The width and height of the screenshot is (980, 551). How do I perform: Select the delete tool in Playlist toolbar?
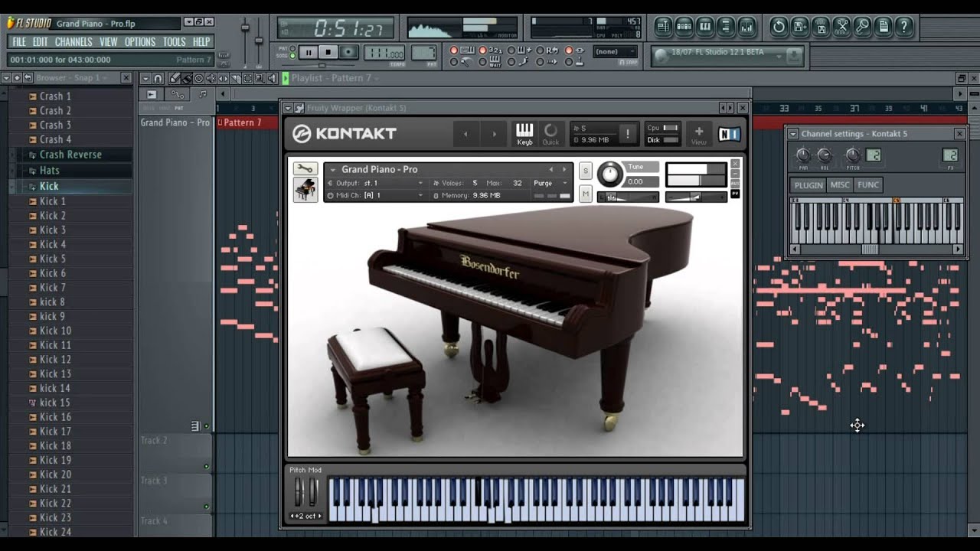tap(199, 78)
